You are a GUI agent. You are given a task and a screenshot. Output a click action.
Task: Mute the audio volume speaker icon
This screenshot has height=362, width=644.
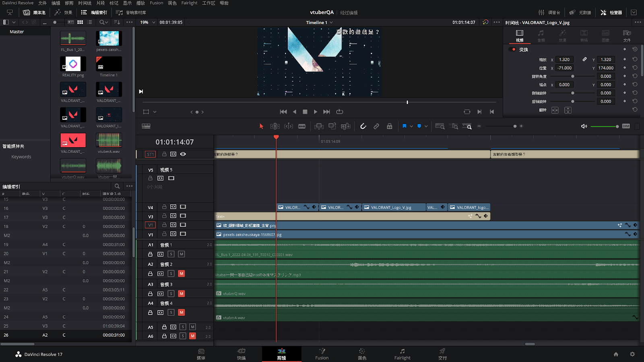584,126
